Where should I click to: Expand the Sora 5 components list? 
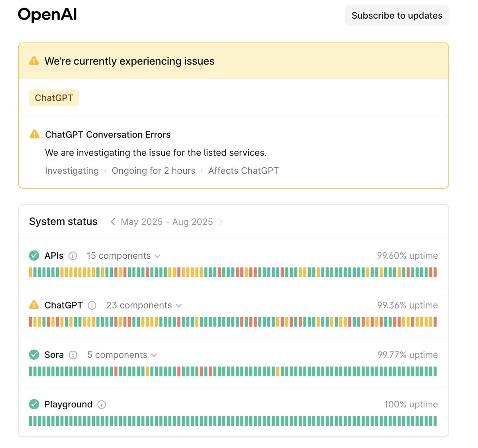pyautogui.click(x=122, y=355)
